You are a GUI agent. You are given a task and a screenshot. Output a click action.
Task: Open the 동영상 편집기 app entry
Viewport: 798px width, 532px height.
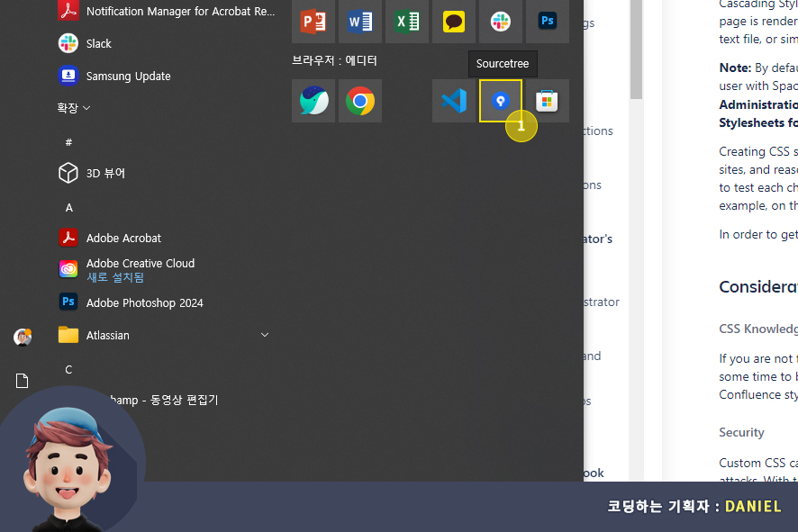[x=166, y=401]
